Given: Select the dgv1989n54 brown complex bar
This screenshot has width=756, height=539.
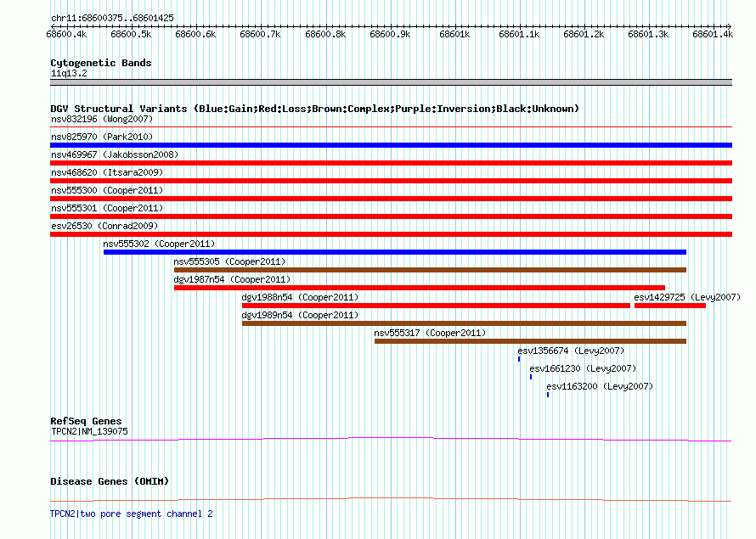Looking at the screenshot, I should tap(465, 323).
